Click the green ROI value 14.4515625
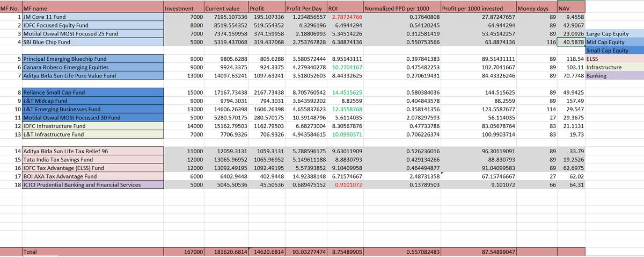 pyautogui.click(x=345, y=92)
